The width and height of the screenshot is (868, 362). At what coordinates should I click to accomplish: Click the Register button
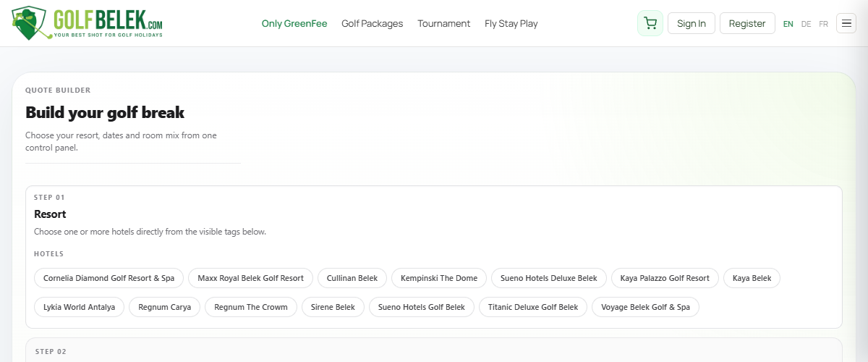[x=747, y=23]
